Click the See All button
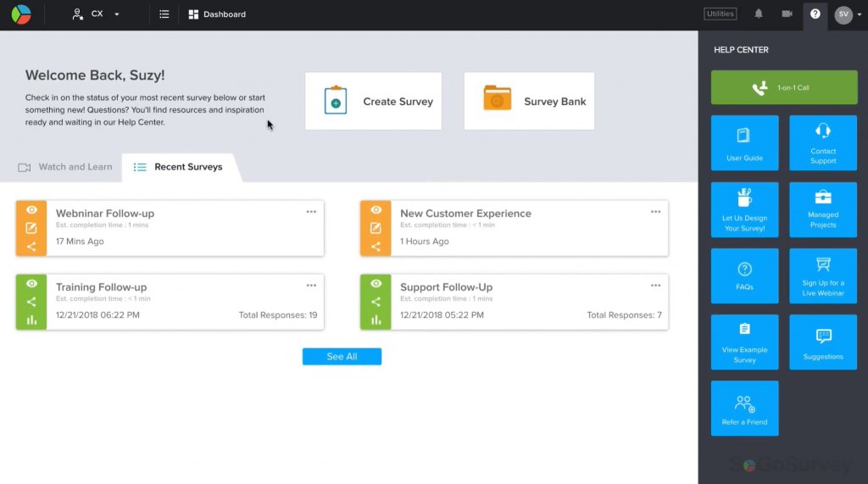868x484 pixels. 342,357
